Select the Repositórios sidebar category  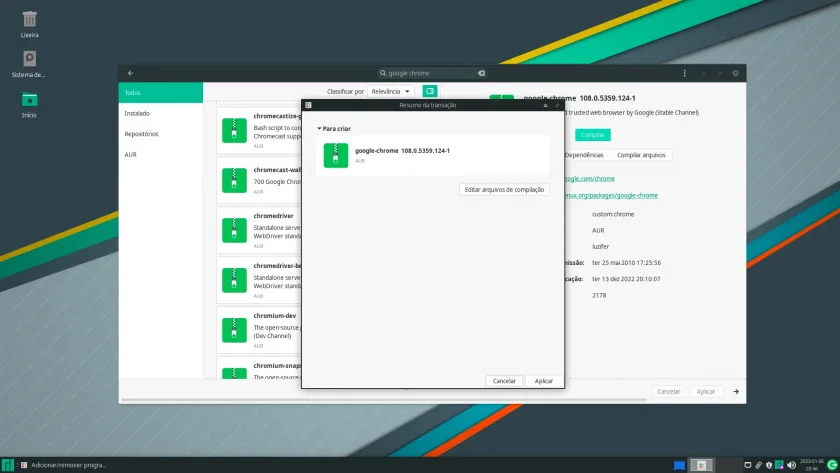pos(161,134)
